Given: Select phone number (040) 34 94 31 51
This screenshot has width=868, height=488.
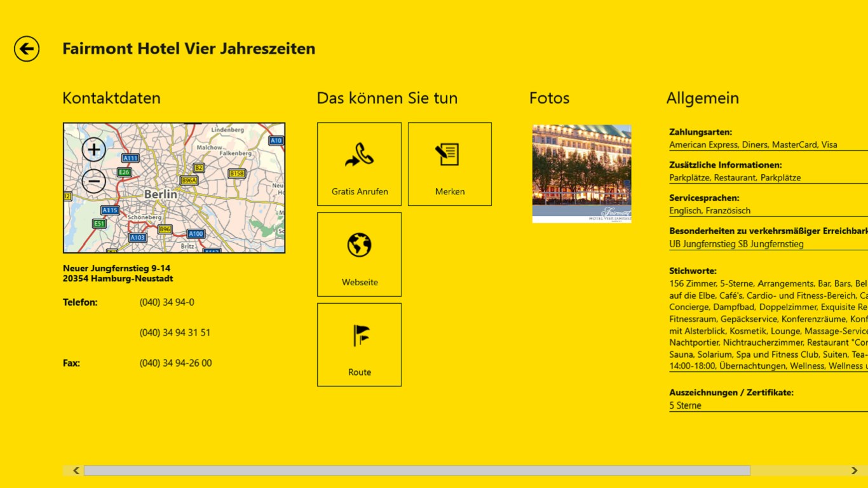Looking at the screenshot, I should click(175, 333).
